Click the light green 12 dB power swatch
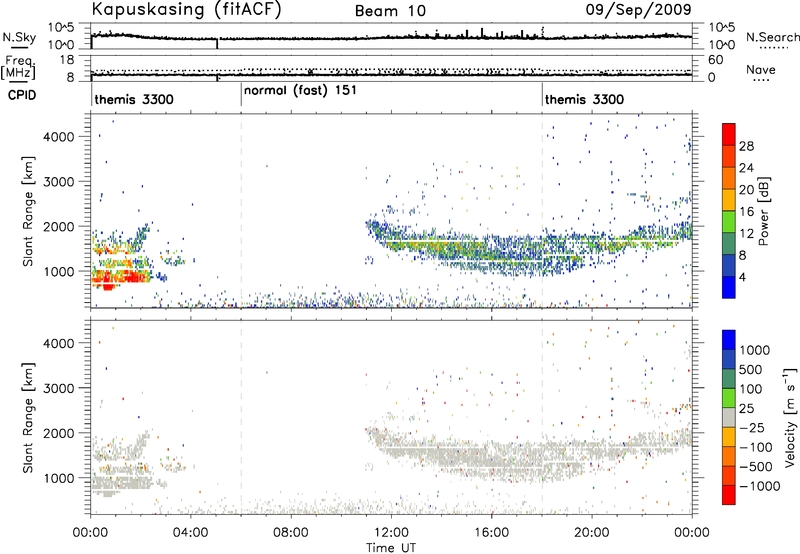 click(x=729, y=222)
